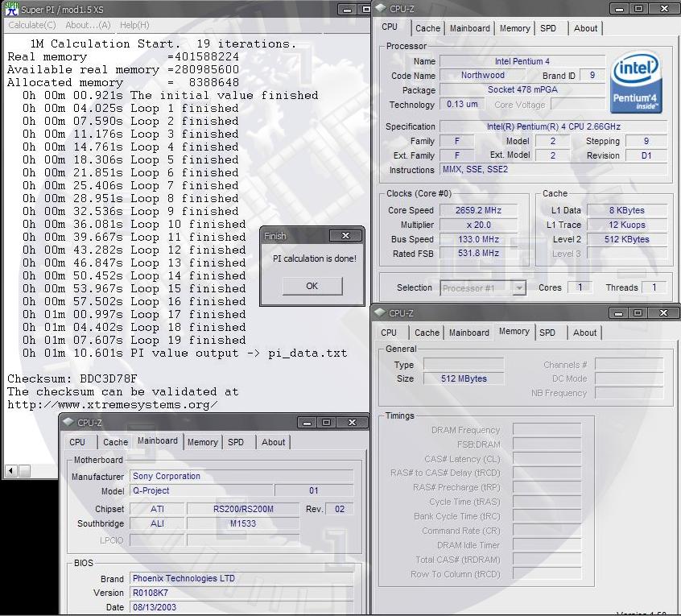Click the Technology value '0.13 um'
The image size is (681, 616).
pyautogui.click(x=462, y=104)
